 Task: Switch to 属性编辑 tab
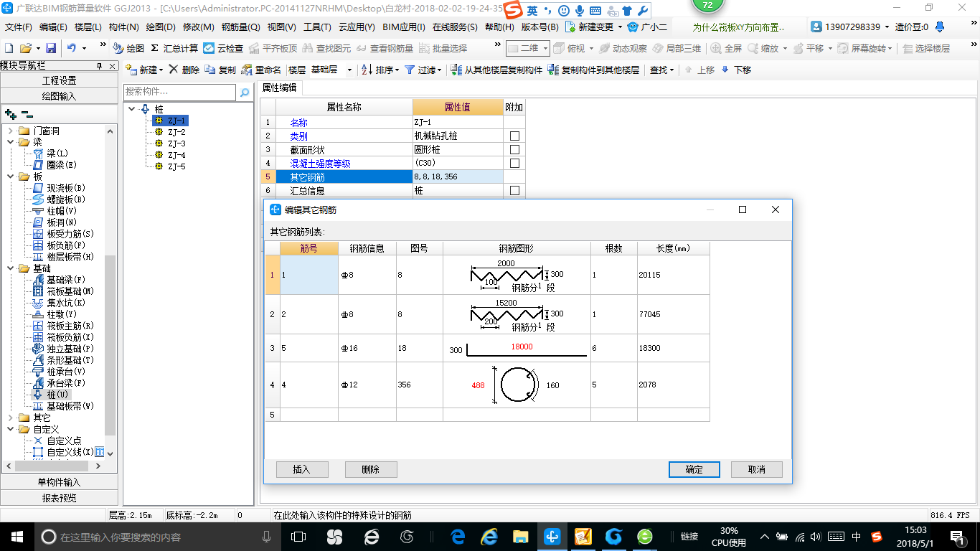pyautogui.click(x=279, y=88)
